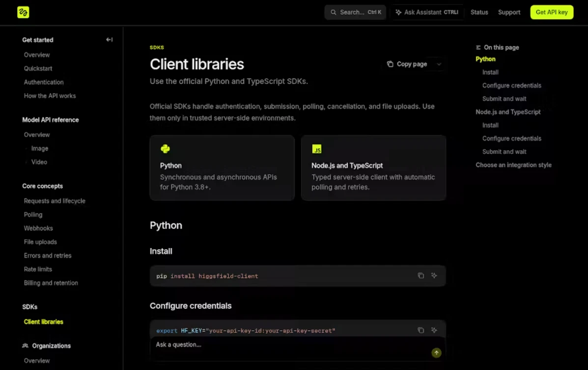Jump to Python in On this page
Screen dimensions: 588x370
pyautogui.click(x=485, y=59)
